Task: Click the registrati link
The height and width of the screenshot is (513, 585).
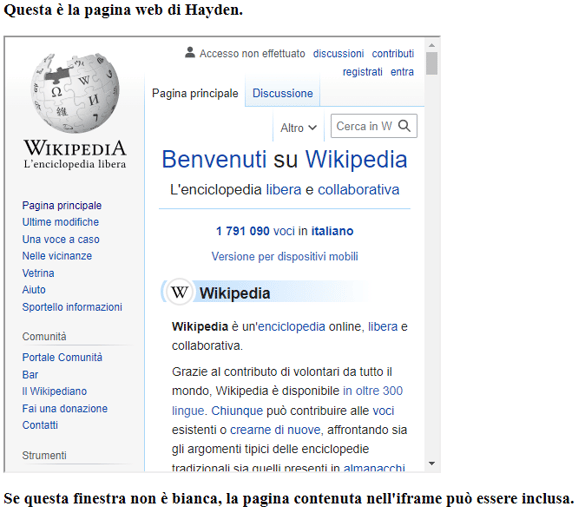Action: coord(362,72)
